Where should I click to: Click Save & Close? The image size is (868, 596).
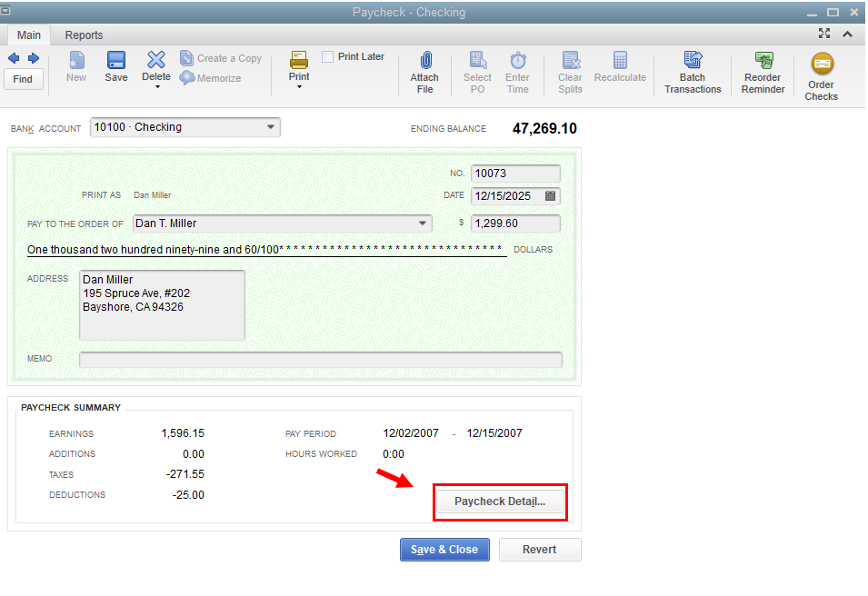click(x=444, y=550)
